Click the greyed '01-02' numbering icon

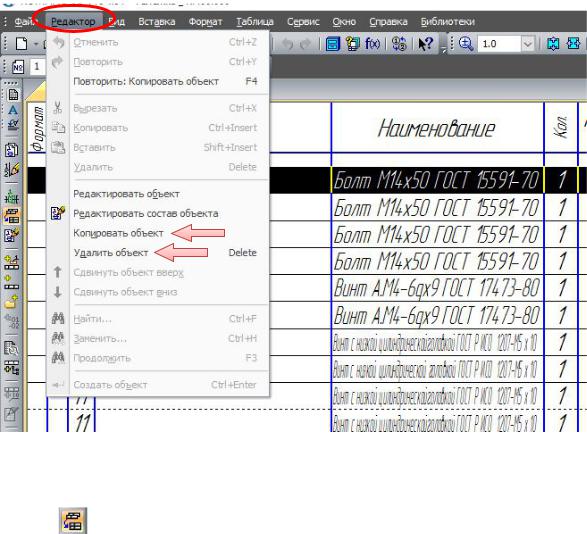[x=12, y=321]
